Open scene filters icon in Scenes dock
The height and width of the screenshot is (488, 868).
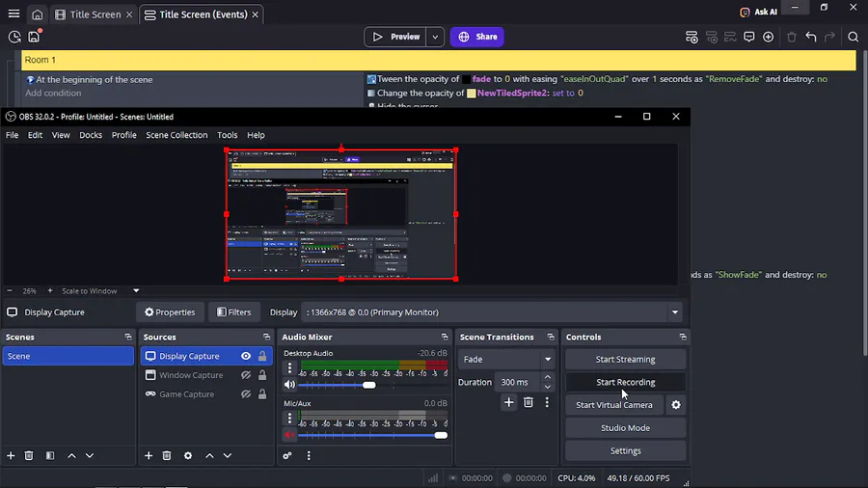(x=50, y=455)
